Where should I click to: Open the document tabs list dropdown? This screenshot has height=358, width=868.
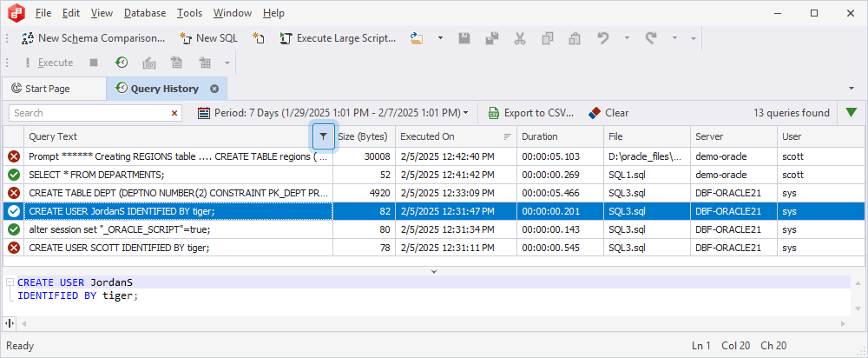pyautogui.click(x=852, y=89)
